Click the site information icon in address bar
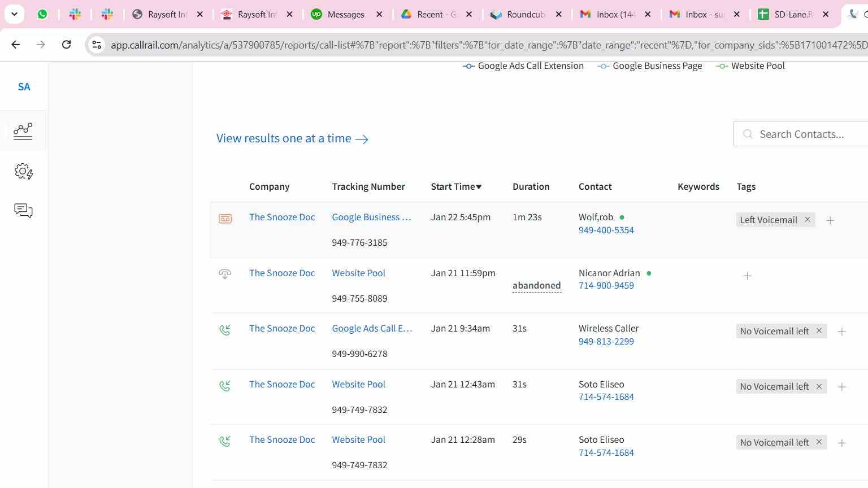Screen dimensions: 868x488 (x=97, y=45)
